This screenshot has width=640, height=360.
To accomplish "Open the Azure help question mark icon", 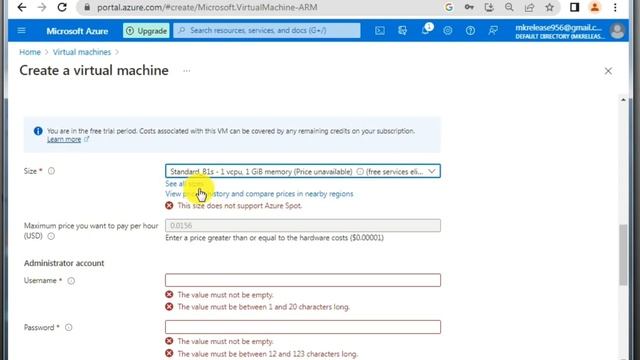I will click(x=470, y=31).
